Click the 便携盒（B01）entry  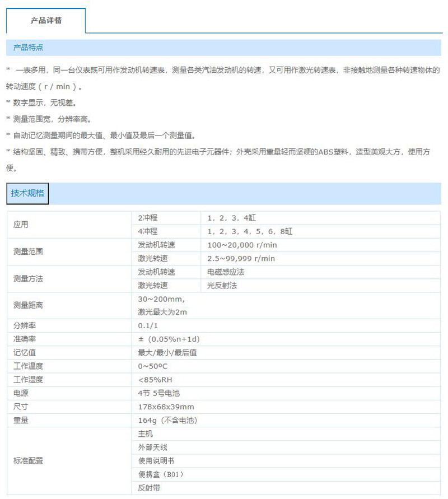pos(161,474)
